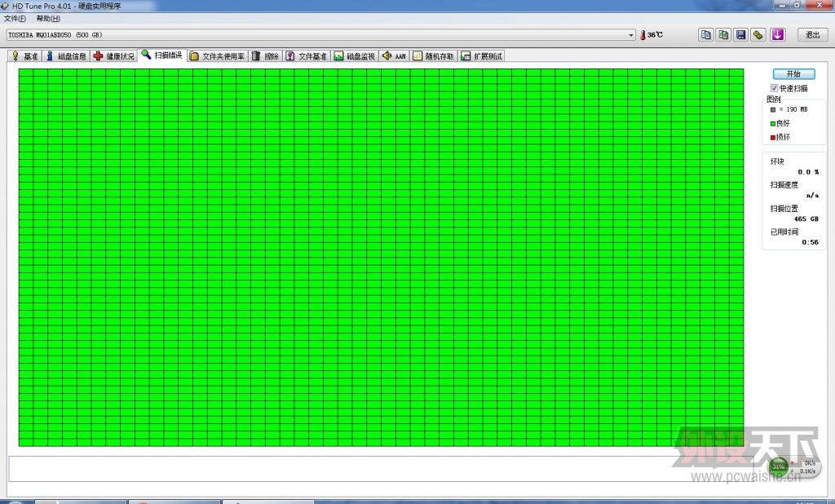Click the 坏块 label

[777, 161]
